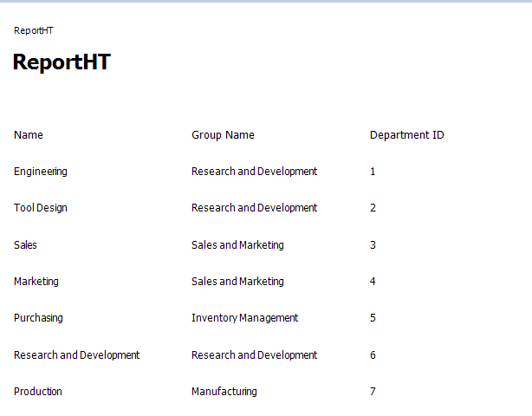
Task: Click the Group Name column header
Action: pyautogui.click(x=223, y=135)
